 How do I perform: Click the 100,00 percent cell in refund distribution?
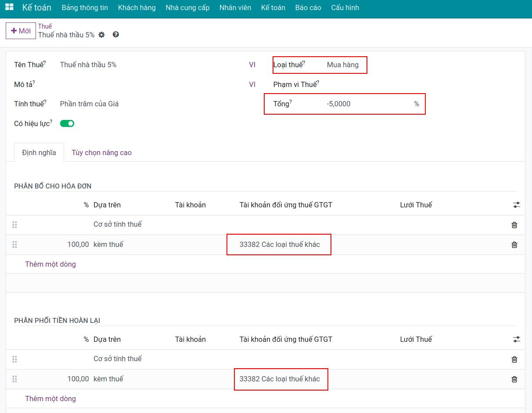point(78,379)
